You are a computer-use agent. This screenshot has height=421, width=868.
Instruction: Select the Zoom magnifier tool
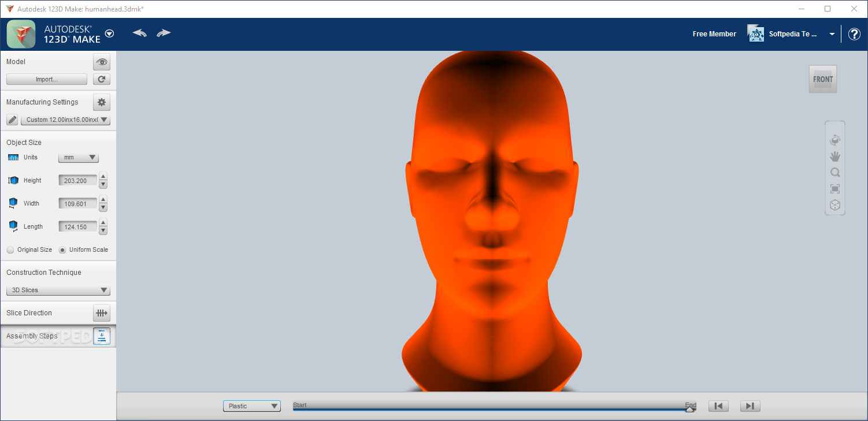(834, 173)
